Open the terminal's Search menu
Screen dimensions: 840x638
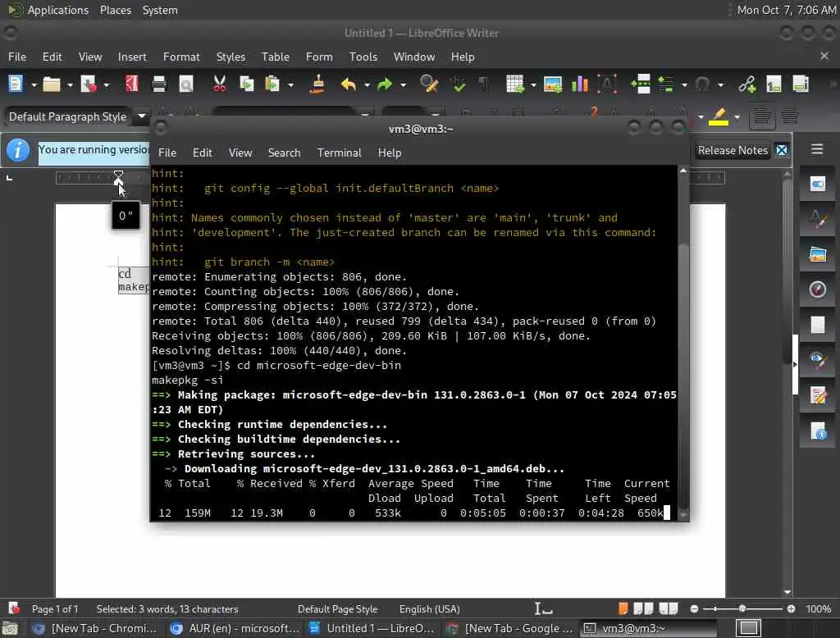point(284,153)
